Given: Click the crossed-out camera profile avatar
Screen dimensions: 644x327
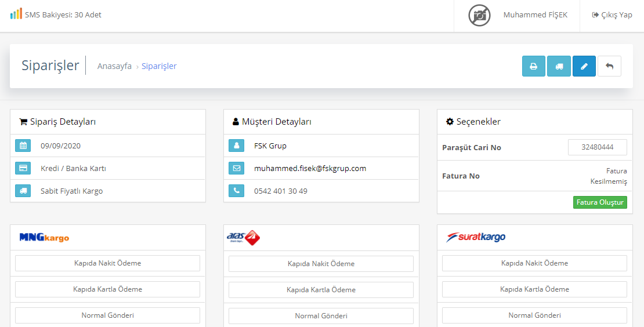Looking at the screenshot, I should 479,15.
